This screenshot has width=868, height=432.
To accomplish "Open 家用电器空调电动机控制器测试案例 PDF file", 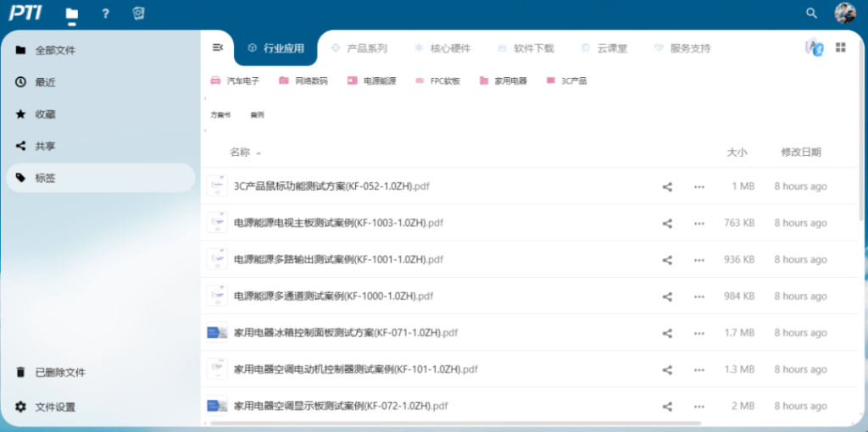I will (x=355, y=369).
